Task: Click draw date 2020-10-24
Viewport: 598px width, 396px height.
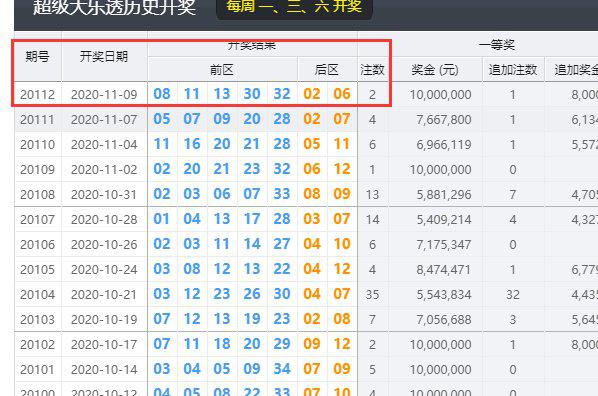Action: point(104,270)
